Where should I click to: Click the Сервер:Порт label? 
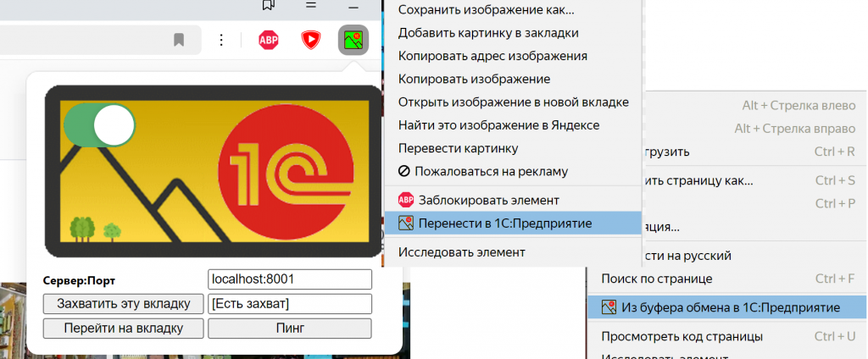(79, 281)
